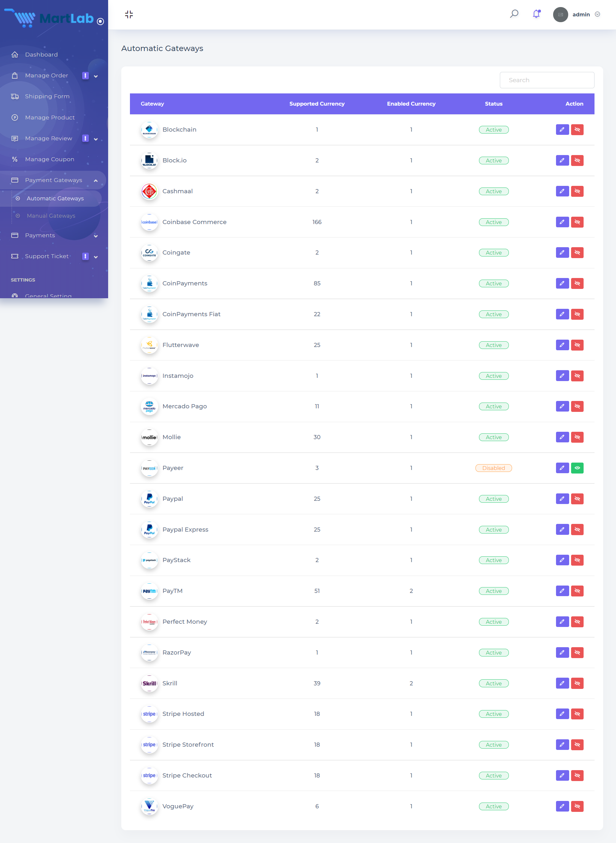Collapse the Payment Gateways menu chevron
Image resolution: width=616 pixels, height=843 pixels.
(x=96, y=180)
